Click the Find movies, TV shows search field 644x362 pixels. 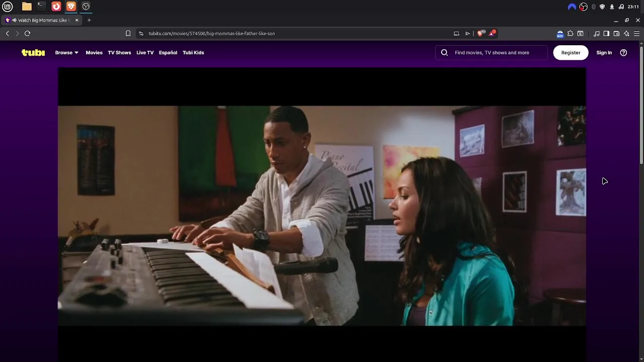492,52
